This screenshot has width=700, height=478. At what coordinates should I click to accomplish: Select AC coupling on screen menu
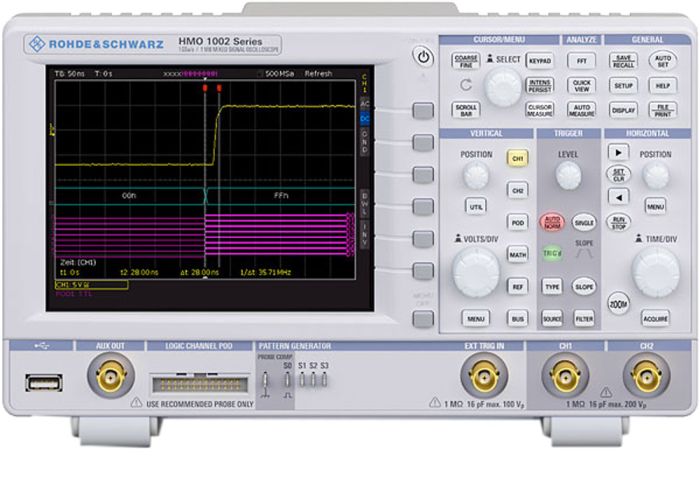point(365,104)
